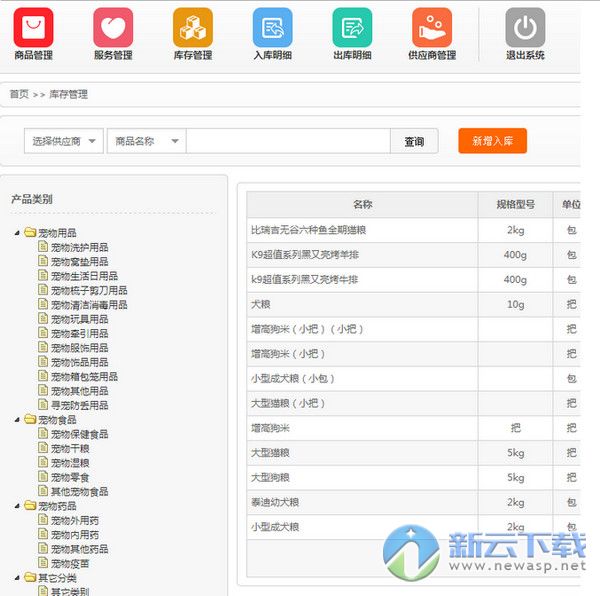Viewport: 600px width, 596px height.
Task: Select 宠物生活日用品 category
Action: pos(85,276)
